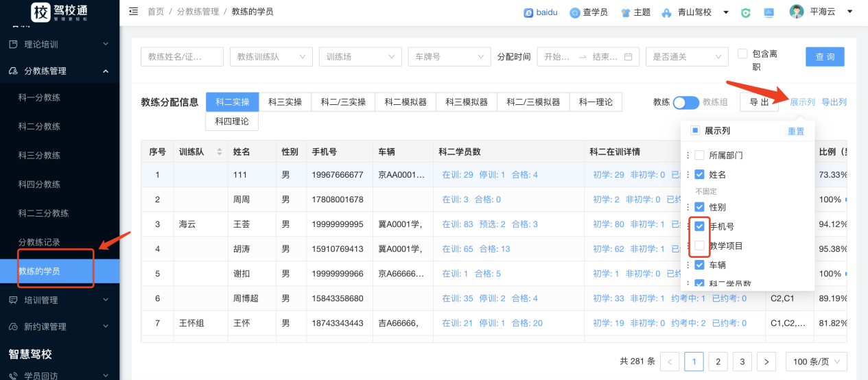
Task: Click the 主题 theme shirt icon
Action: (x=625, y=12)
